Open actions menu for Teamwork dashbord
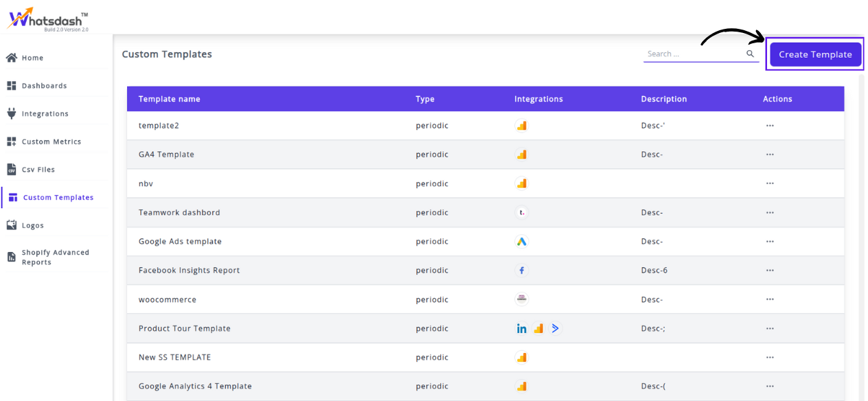 pyautogui.click(x=770, y=213)
